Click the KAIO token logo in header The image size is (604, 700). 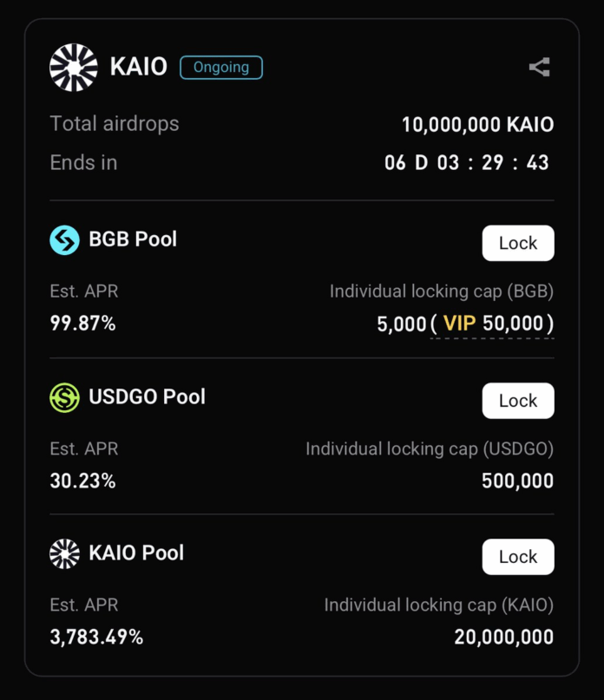click(x=74, y=68)
